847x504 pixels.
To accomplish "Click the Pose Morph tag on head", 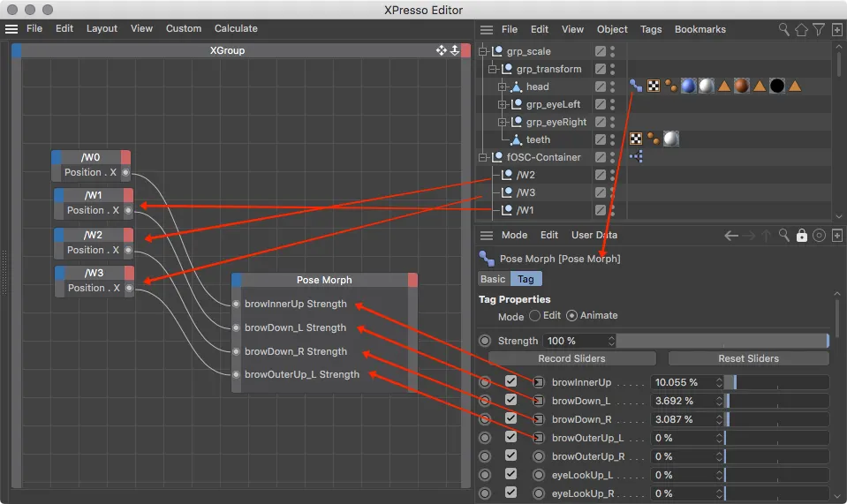I will point(635,87).
